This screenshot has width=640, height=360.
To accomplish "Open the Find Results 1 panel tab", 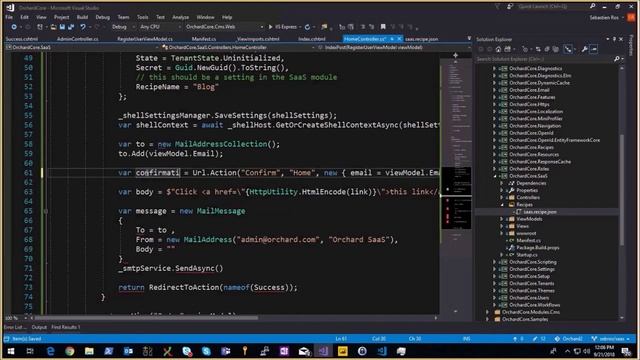I will (66, 327).
